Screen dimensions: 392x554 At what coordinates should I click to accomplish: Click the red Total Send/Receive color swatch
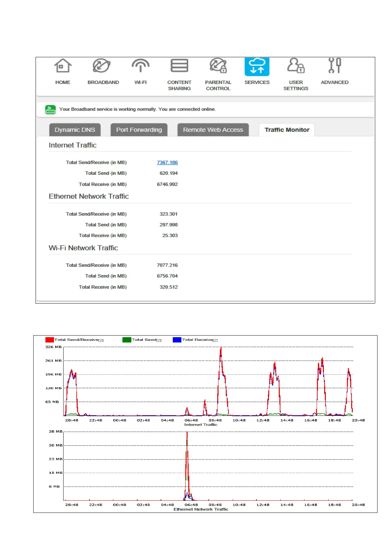click(x=50, y=340)
